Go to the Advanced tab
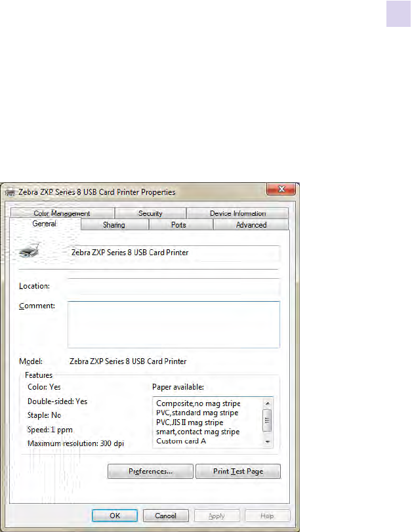This screenshot has width=412, height=532. pos(251,224)
